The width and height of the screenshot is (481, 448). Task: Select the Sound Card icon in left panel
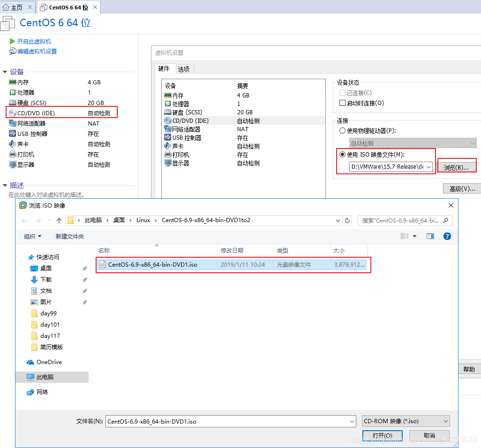(13, 144)
